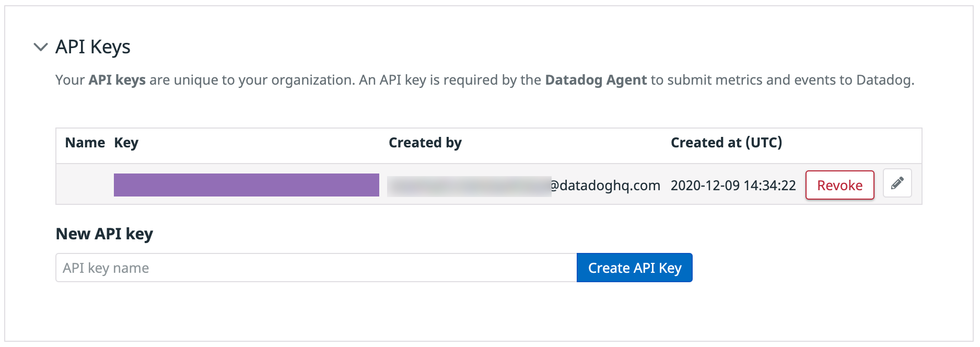Click the Created at (UTC) header

tap(726, 143)
